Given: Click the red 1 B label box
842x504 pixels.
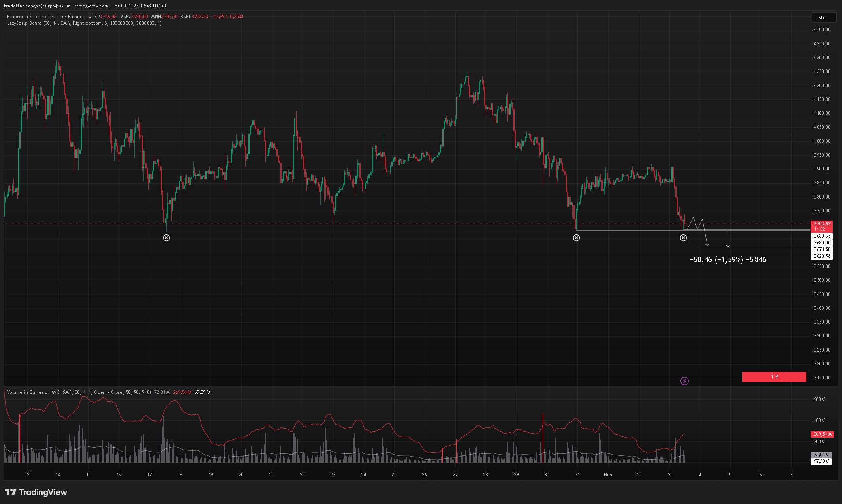Looking at the screenshot, I should (x=774, y=377).
